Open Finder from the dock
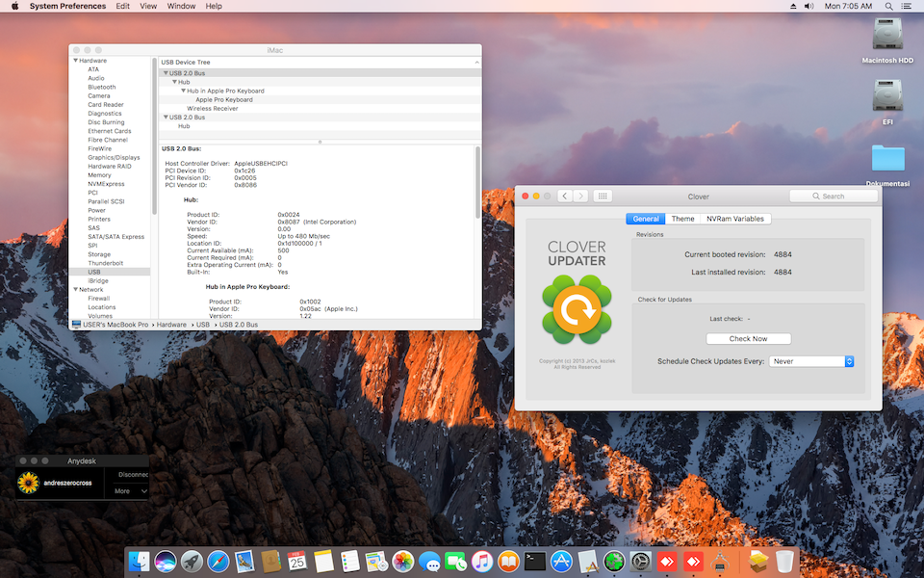Screen dimensions: 924x578 click(x=140, y=562)
